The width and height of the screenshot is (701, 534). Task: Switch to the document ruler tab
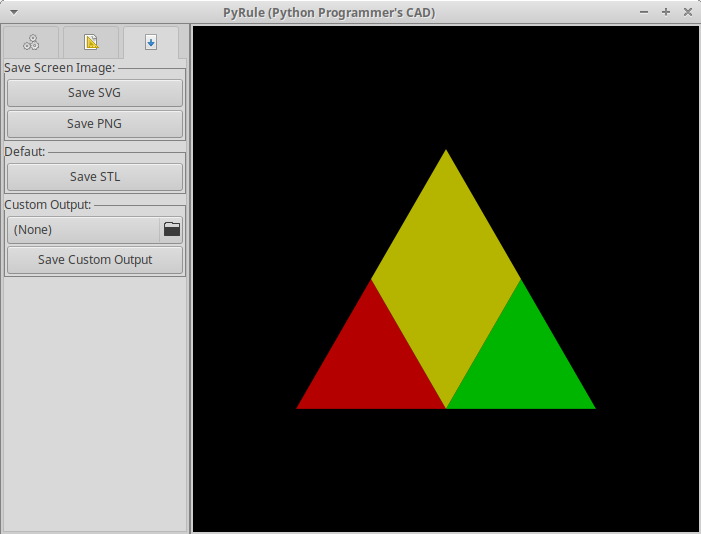coord(91,42)
